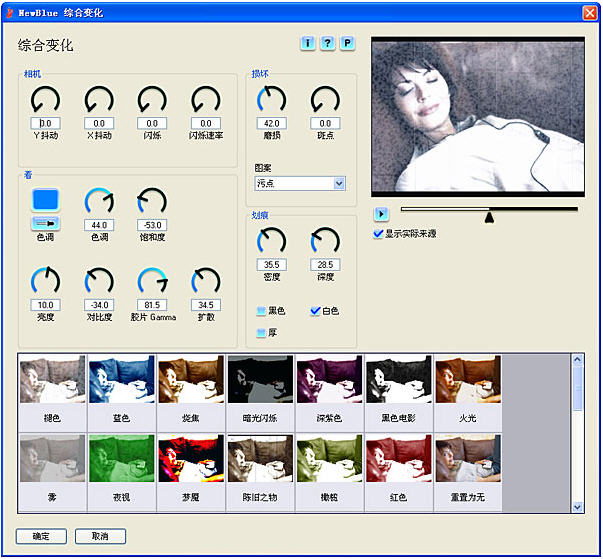The width and height of the screenshot is (603, 559).
Task: Click the Y抖动 value field
Action: pyautogui.click(x=45, y=123)
